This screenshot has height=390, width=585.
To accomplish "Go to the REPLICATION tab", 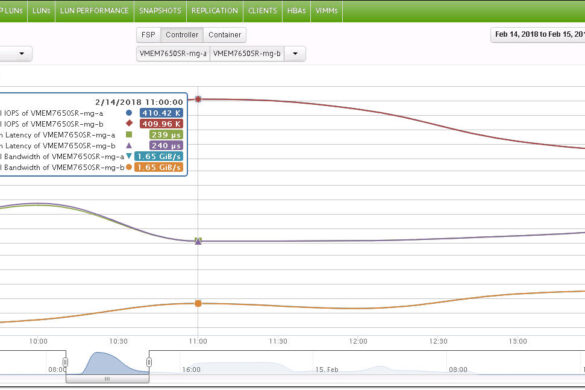I will point(215,11).
